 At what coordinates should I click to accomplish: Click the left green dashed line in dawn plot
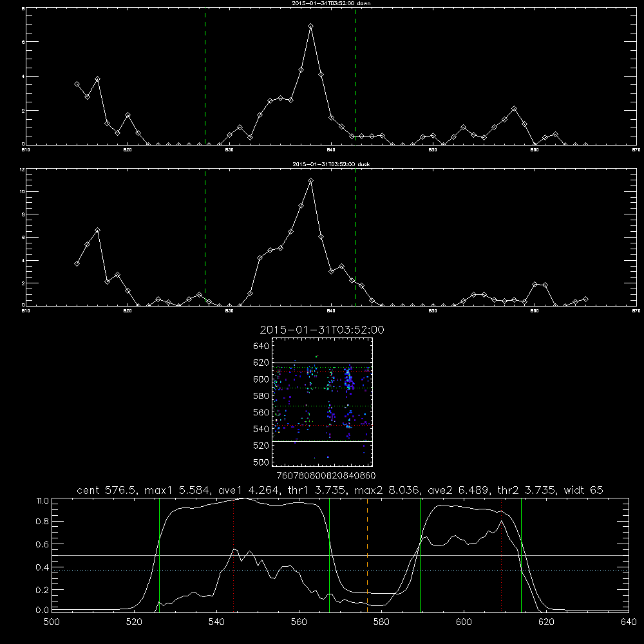tap(205, 77)
